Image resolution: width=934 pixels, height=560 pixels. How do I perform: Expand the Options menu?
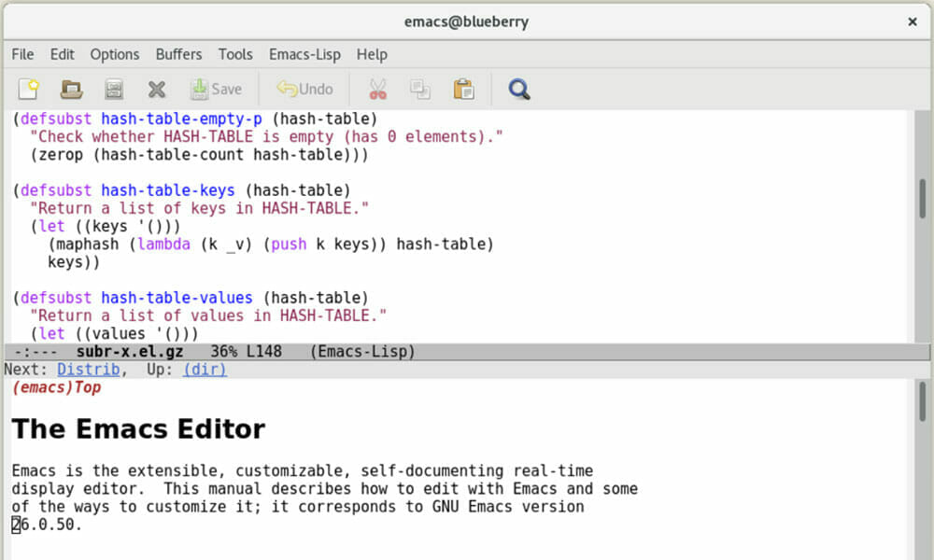point(115,54)
